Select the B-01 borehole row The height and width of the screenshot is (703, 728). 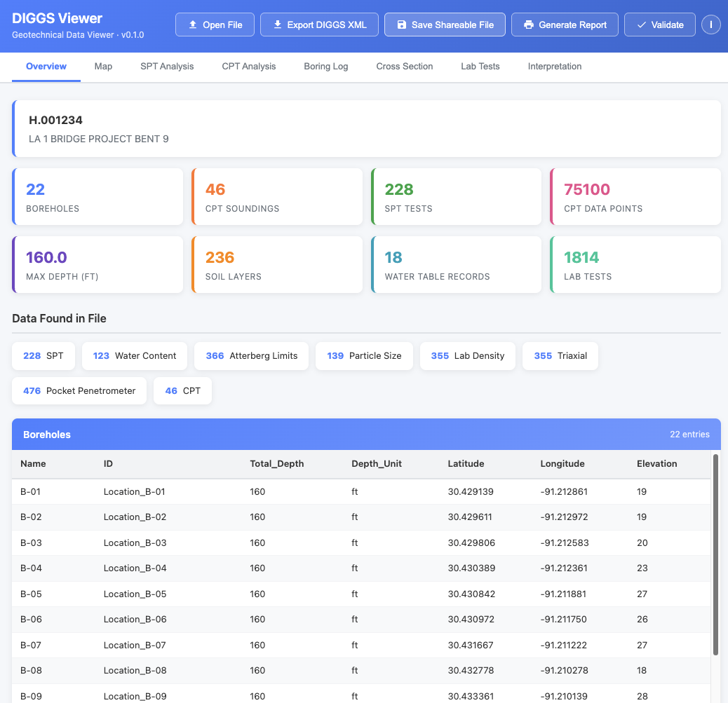point(281,491)
